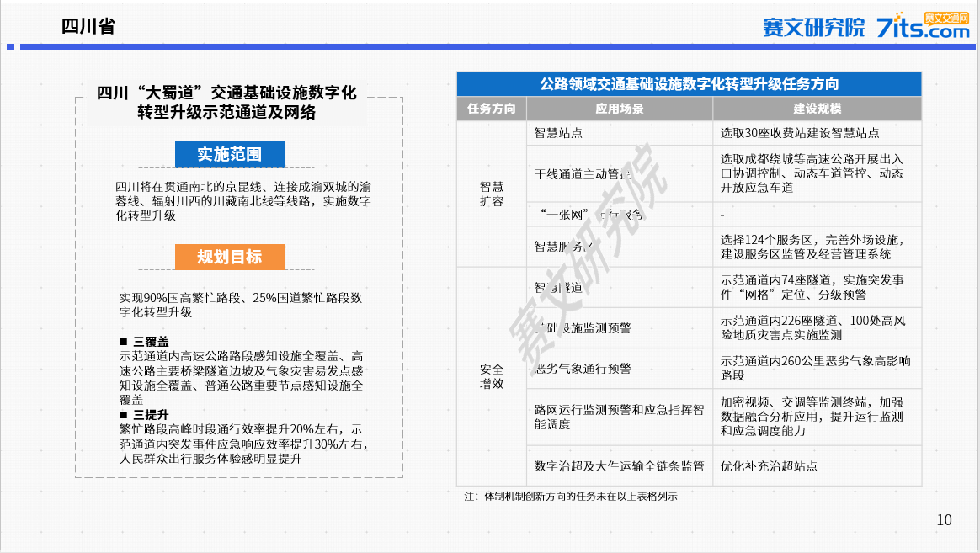Click the text "实现90%国高繁忙路段"
980x553 pixels.
point(241,305)
